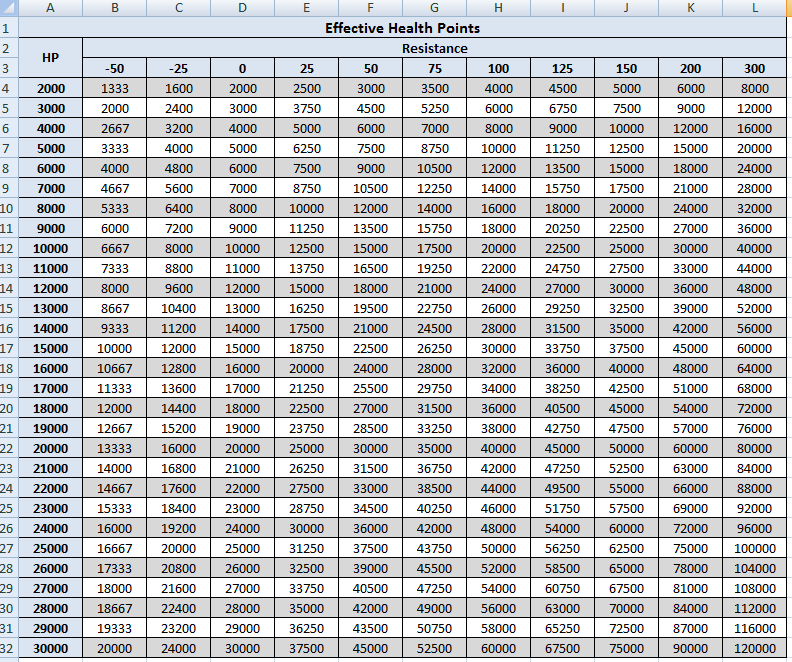Click the column F header
The height and width of the screenshot is (662, 792).
(370, 9)
